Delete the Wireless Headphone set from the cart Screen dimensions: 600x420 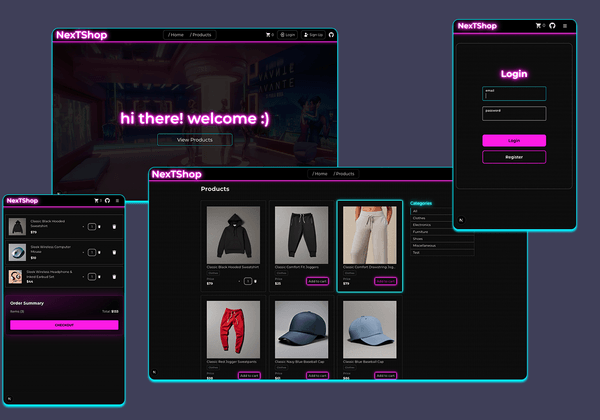(114, 277)
